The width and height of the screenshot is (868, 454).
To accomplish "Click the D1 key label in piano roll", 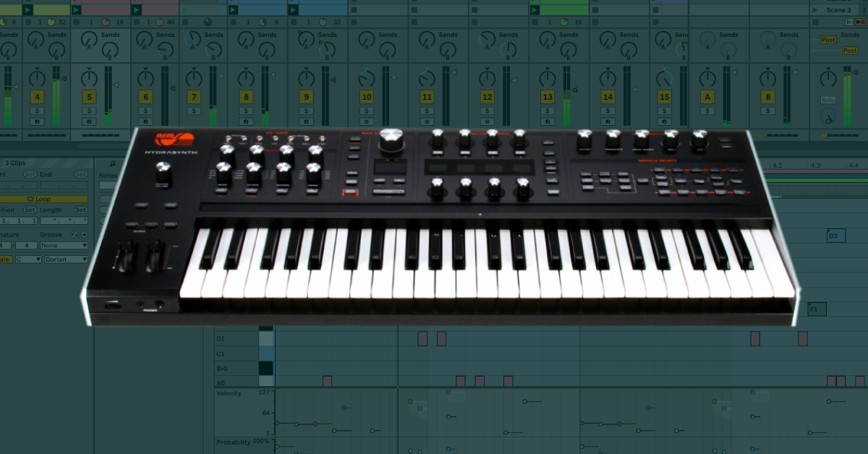I will [221, 338].
